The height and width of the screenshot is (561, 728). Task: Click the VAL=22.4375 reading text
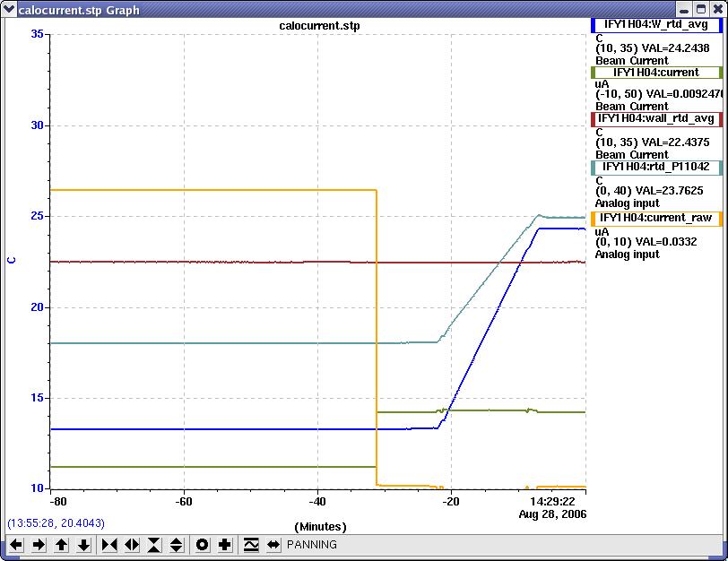point(675,142)
